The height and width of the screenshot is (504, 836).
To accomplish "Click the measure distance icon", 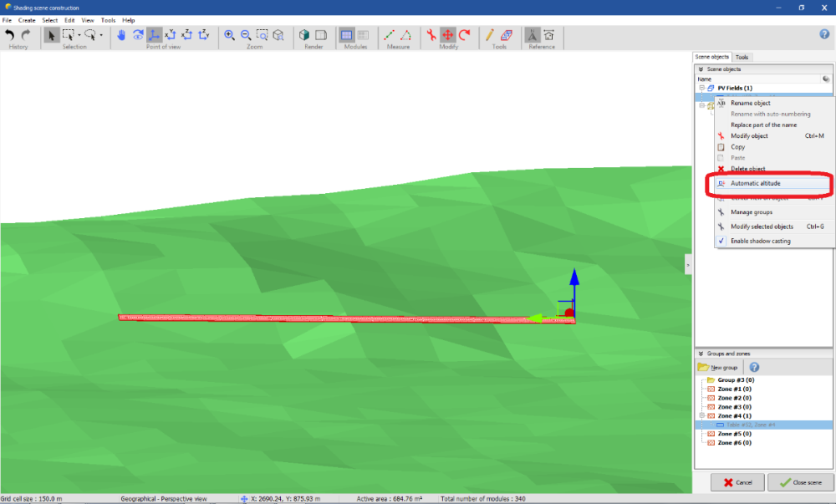I will (x=390, y=35).
